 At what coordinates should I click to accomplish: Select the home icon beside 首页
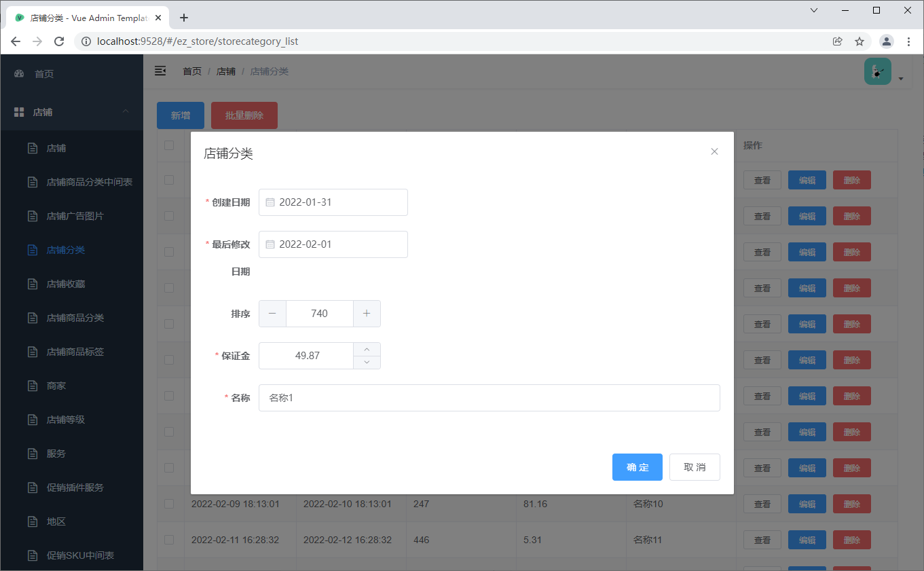(x=19, y=75)
